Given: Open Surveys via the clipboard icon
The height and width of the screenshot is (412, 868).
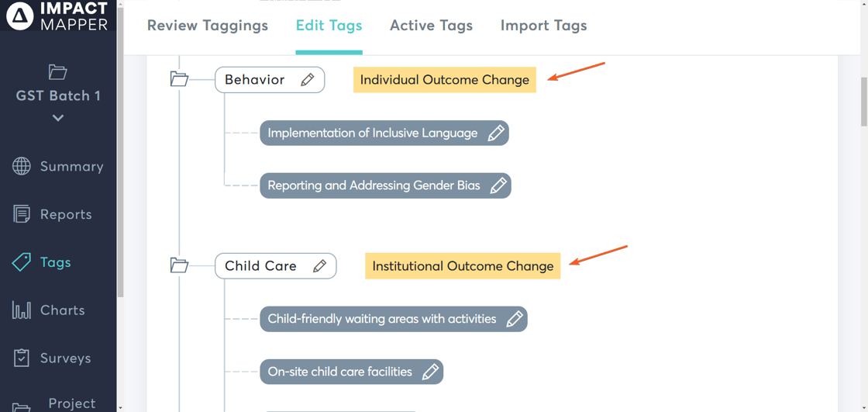Looking at the screenshot, I should click(22, 358).
